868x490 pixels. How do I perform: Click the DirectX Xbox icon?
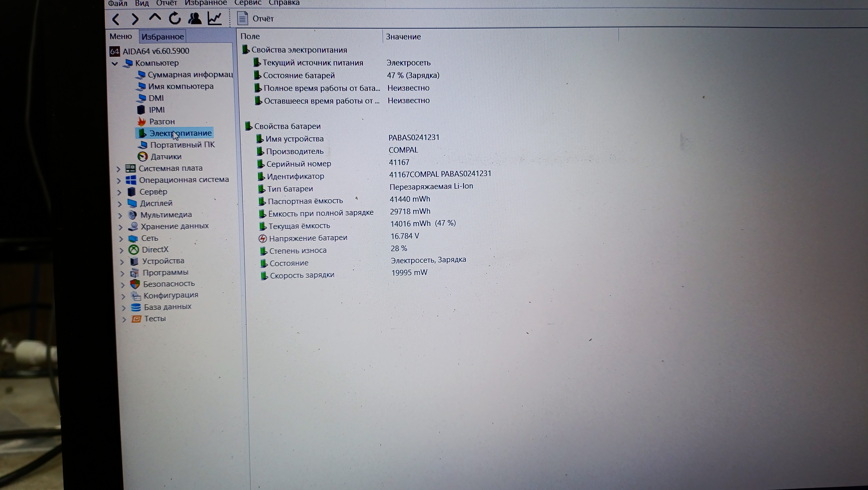[x=134, y=250]
